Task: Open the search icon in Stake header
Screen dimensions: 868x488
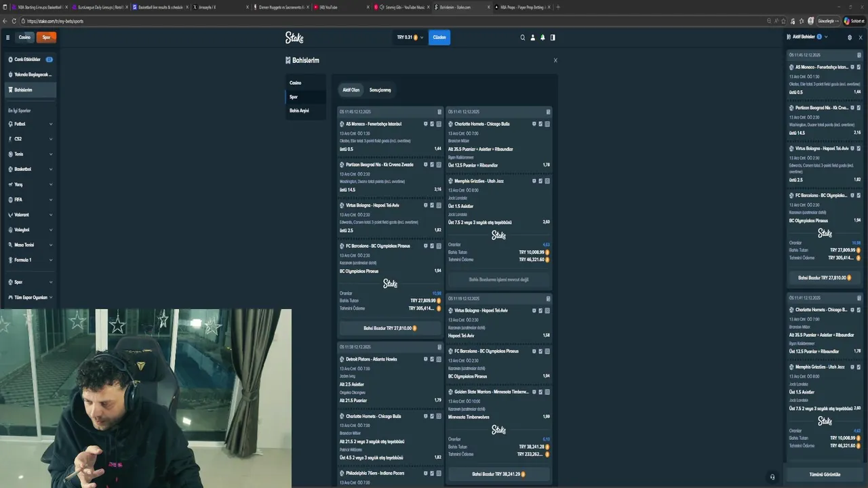Action: coord(522,37)
